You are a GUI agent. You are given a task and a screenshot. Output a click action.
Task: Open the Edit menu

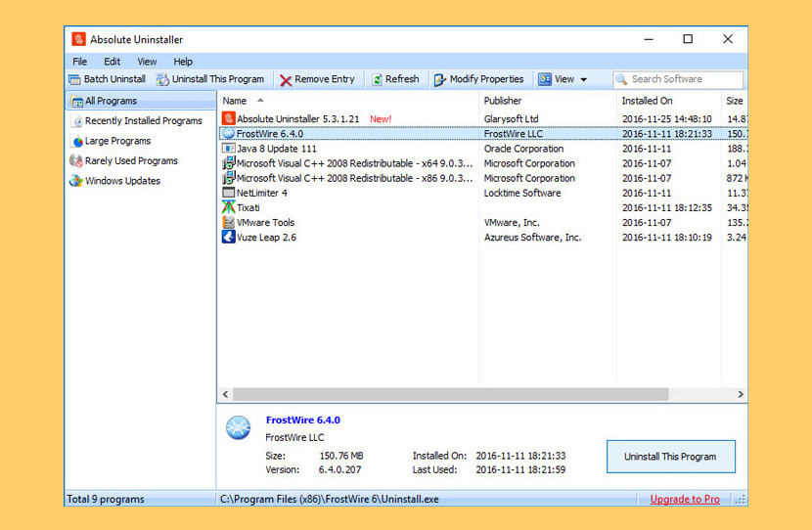click(x=112, y=62)
